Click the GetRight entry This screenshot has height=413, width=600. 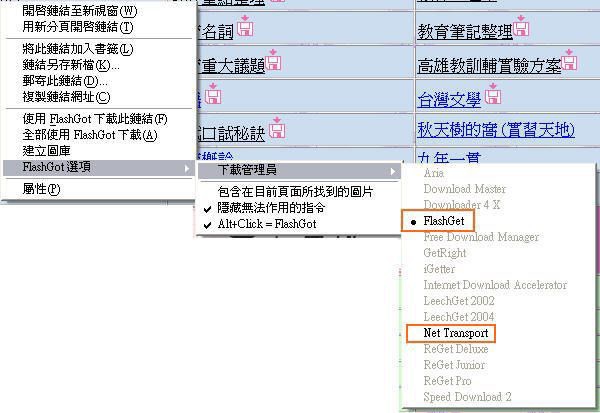(x=445, y=253)
